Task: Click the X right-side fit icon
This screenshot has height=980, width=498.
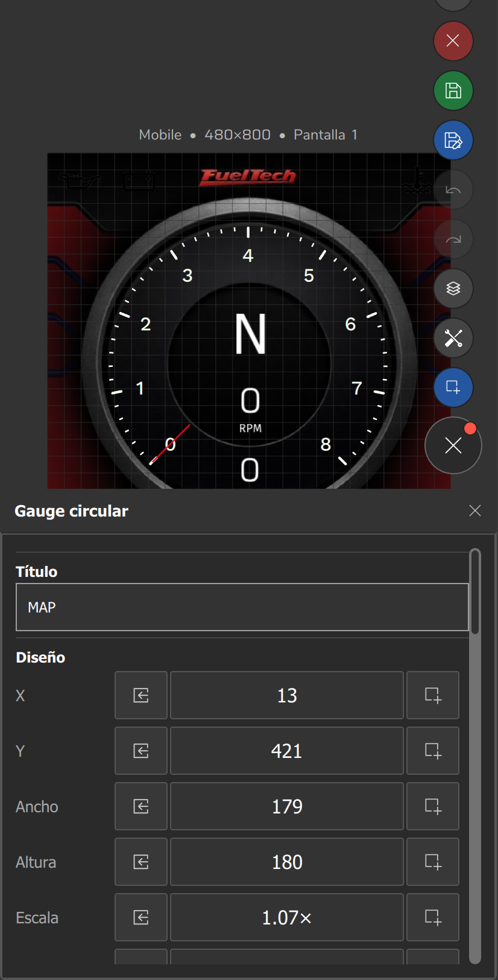Action: (433, 695)
